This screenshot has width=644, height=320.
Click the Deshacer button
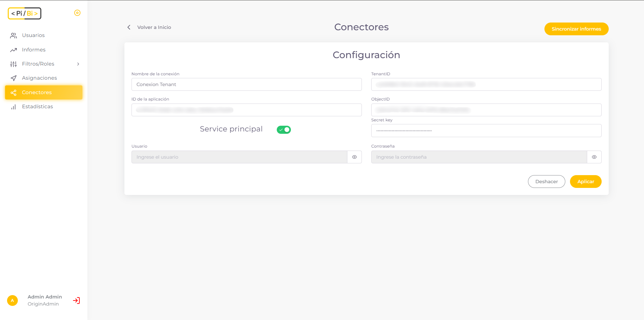click(x=546, y=182)
